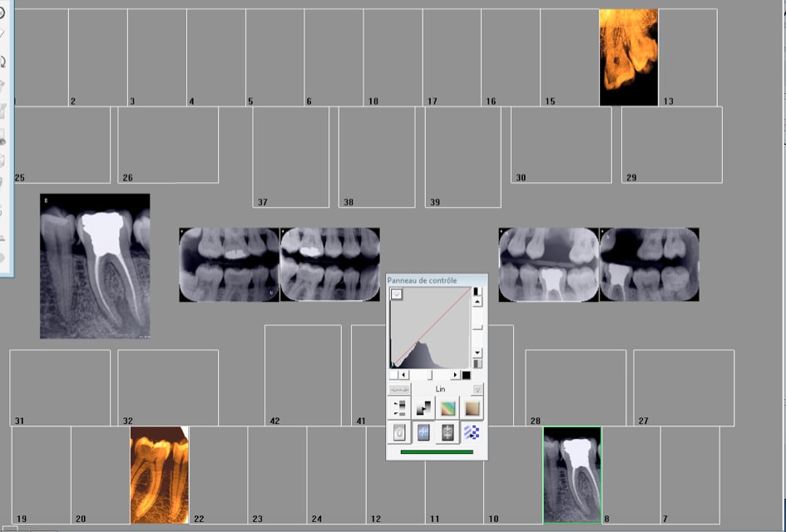Select the blue sharpen filter icon
786x532 pixels.
424,432
